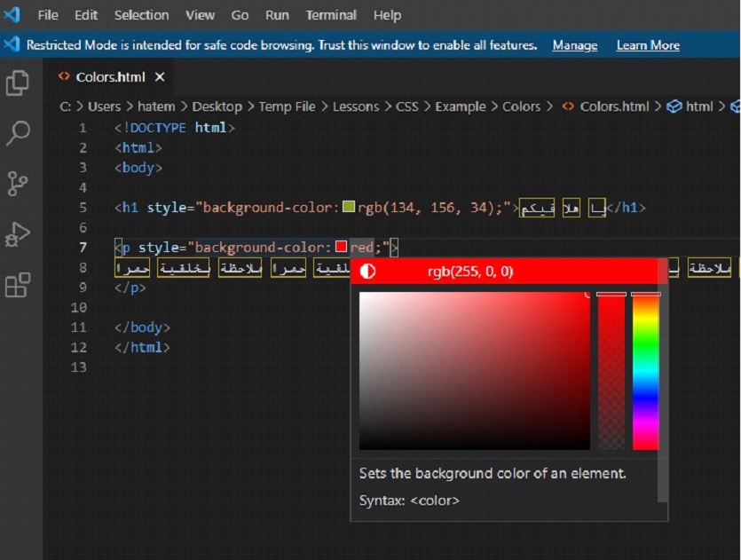This screenshot has width=741, height=560.
Task: Open the Extensions view
Action: click(x=18, y=285)
